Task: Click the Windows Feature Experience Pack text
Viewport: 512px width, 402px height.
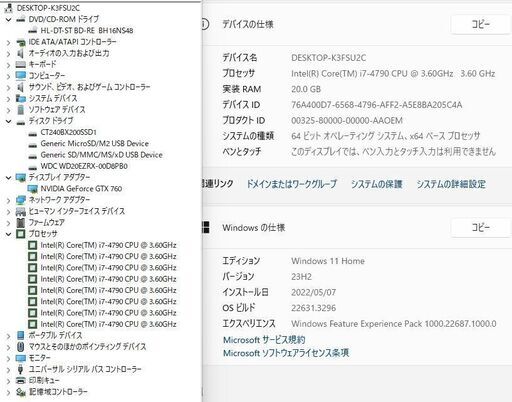Action: (x=394, y=324)
